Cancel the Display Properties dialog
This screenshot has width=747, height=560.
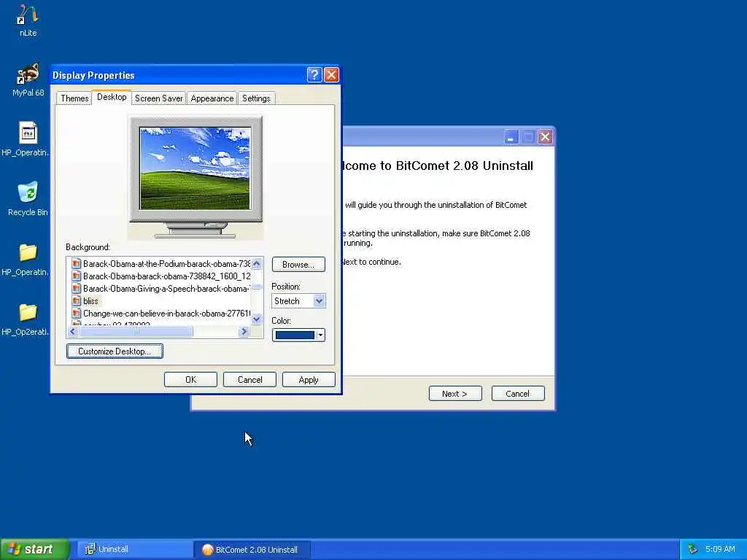(249, 379)
